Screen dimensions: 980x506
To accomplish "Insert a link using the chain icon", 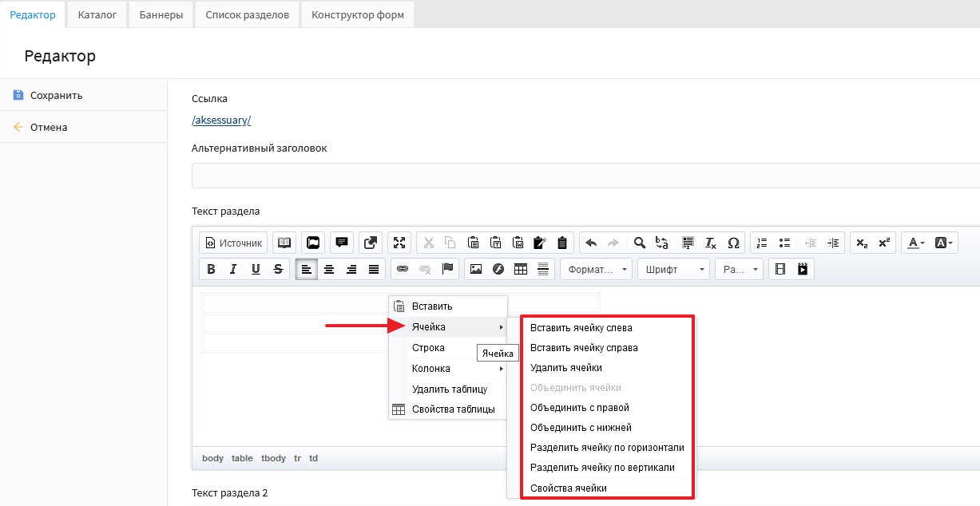I will [x=403, y=269].
